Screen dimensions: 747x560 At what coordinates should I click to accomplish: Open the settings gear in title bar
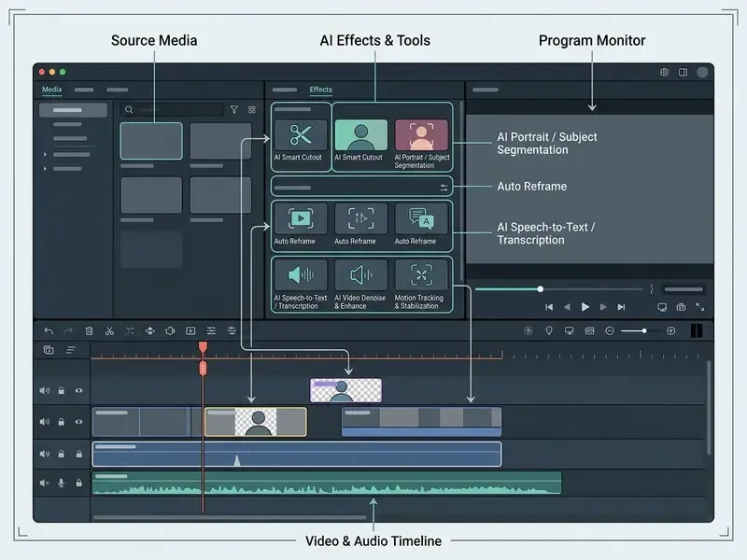[x=664, y=72]
